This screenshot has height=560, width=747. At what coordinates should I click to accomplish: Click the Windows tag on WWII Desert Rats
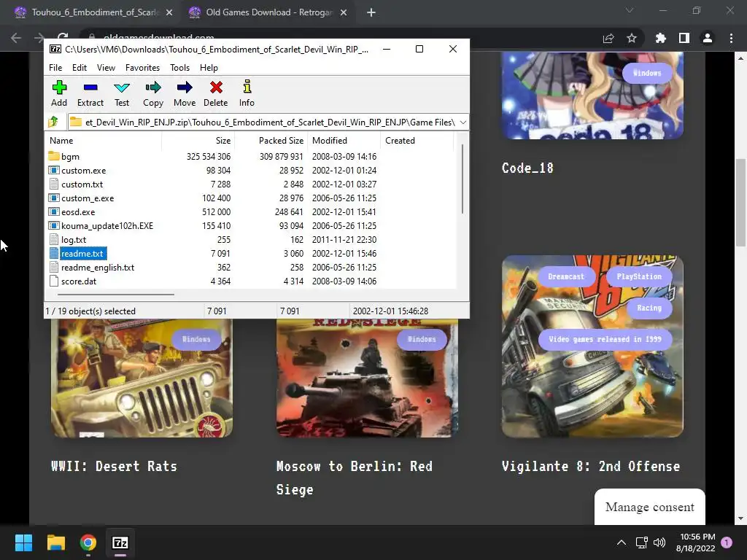(196, 339)
